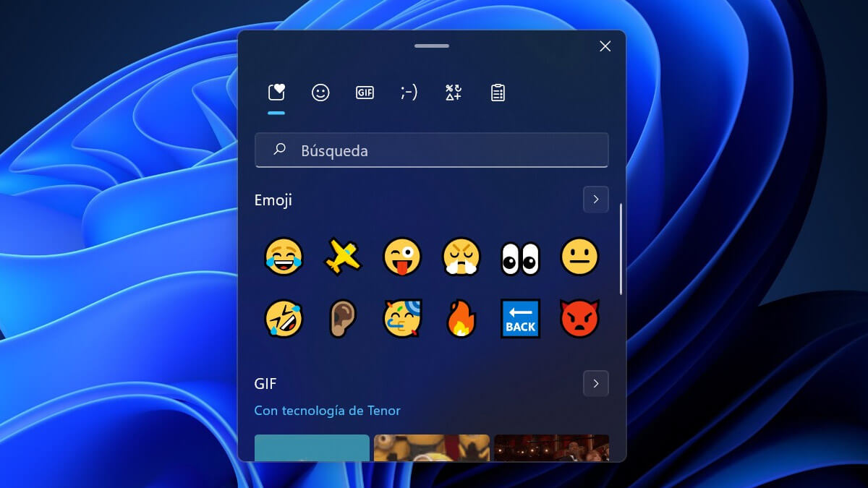The height and width of the screenshot is (488, 868).
Task: Insert the winking tongue-out emoji
Action: pos(402,257)
